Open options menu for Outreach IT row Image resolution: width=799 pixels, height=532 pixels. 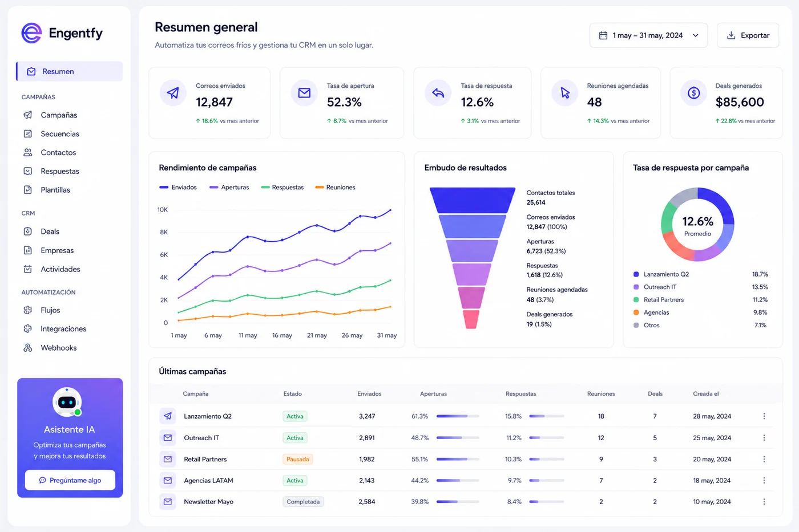click(x=764, y=438)
